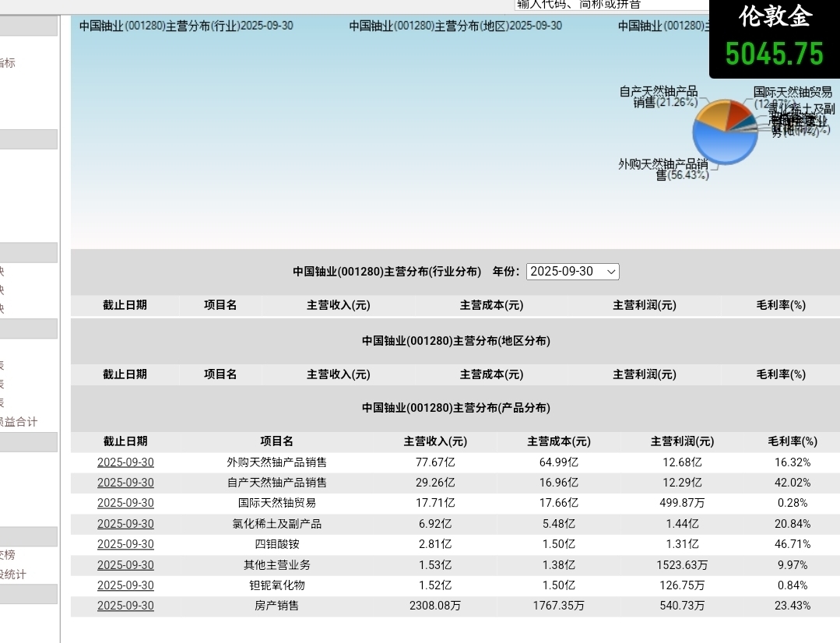Open the 2025-09-30 date link in 外购天然铀产品销售 row
The image size is (840, 643).
click(x=125, y=462)
